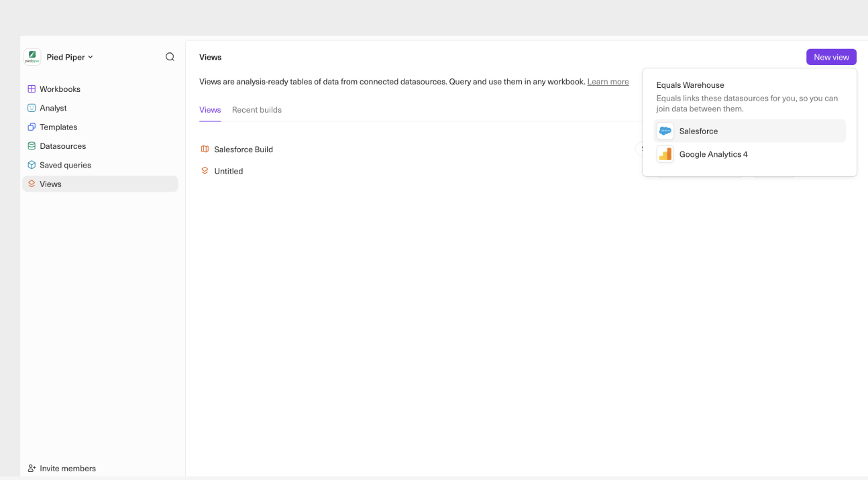Follow the Learn more link
Image resolution: width=868 pixels, height=480 pixels.
(x=608, y=82)
